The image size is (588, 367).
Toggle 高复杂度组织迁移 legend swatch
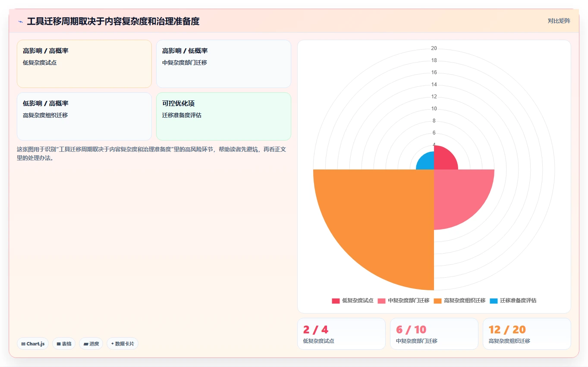(438, 301)
